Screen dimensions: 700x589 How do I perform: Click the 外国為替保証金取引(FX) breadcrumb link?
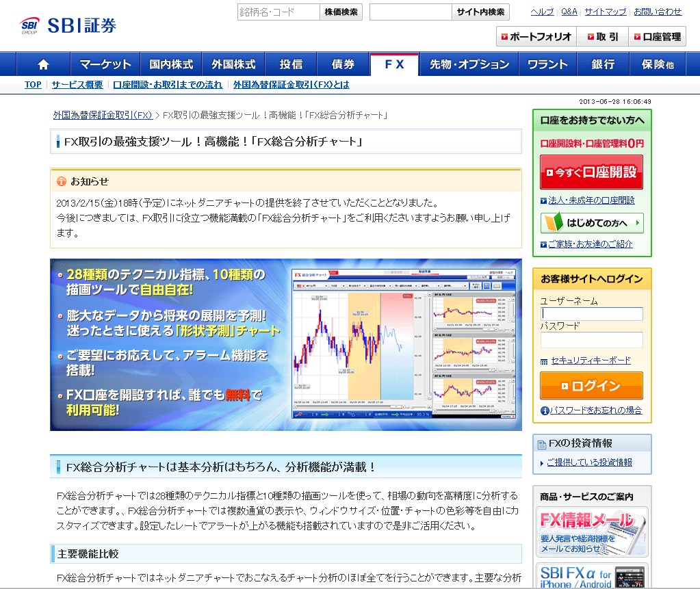click(103, 115)
